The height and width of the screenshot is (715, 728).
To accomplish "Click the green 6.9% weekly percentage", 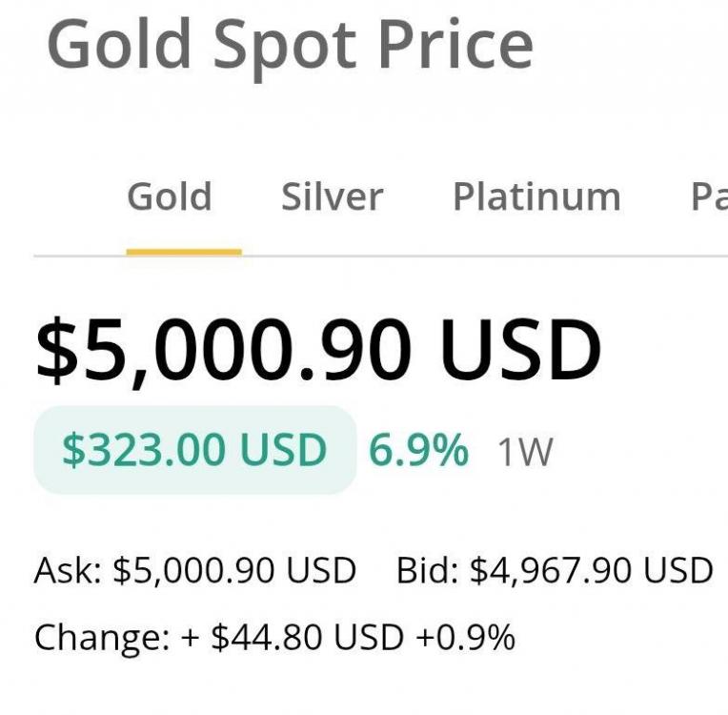I will click(418, 449).
